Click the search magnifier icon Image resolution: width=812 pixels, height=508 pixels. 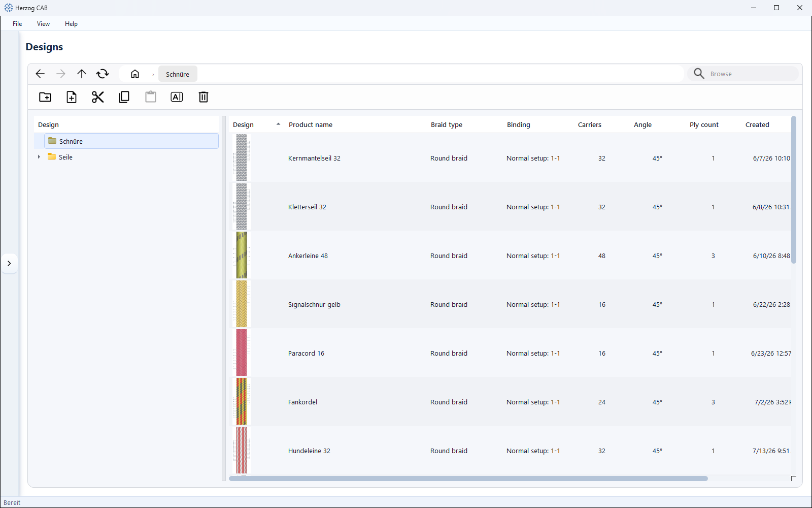point(699,74)
